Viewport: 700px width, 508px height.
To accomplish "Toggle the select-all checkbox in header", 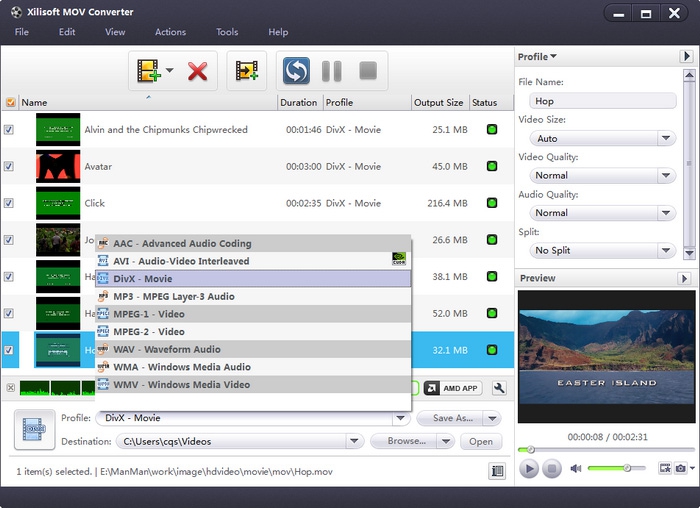I will tap(10, 103).
